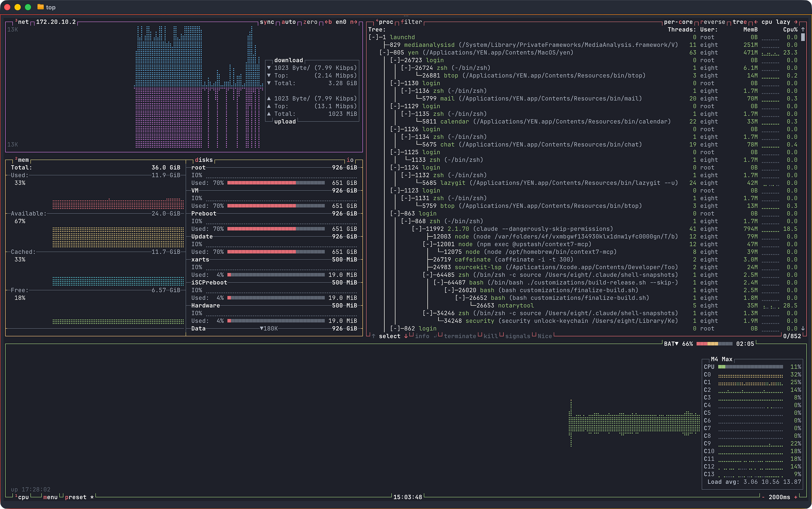812x509 pixels.
Task: Click the process list scrollbar thumb
Action: [803, 37]
